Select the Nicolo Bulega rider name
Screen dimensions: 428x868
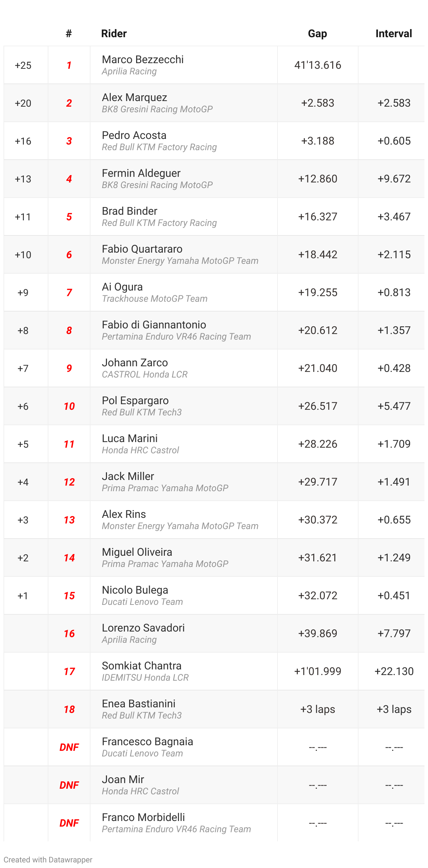coord(135,590)
